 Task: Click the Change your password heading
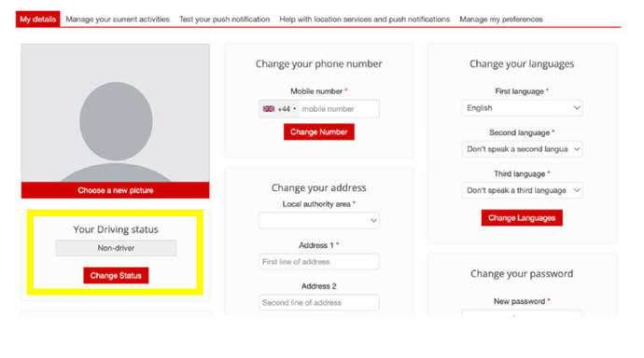coord(522,273)
